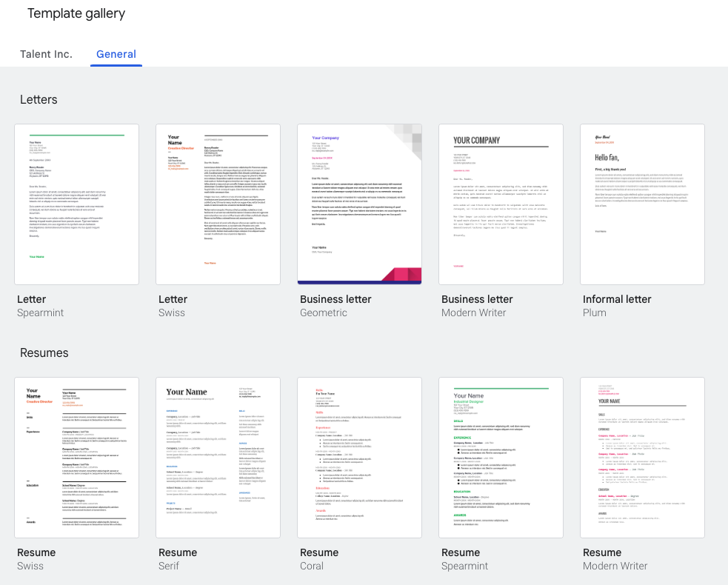This screenshot has height=585, width=728.
Task: Switch to the Talent Inc. tab
Action: [46, 54]
